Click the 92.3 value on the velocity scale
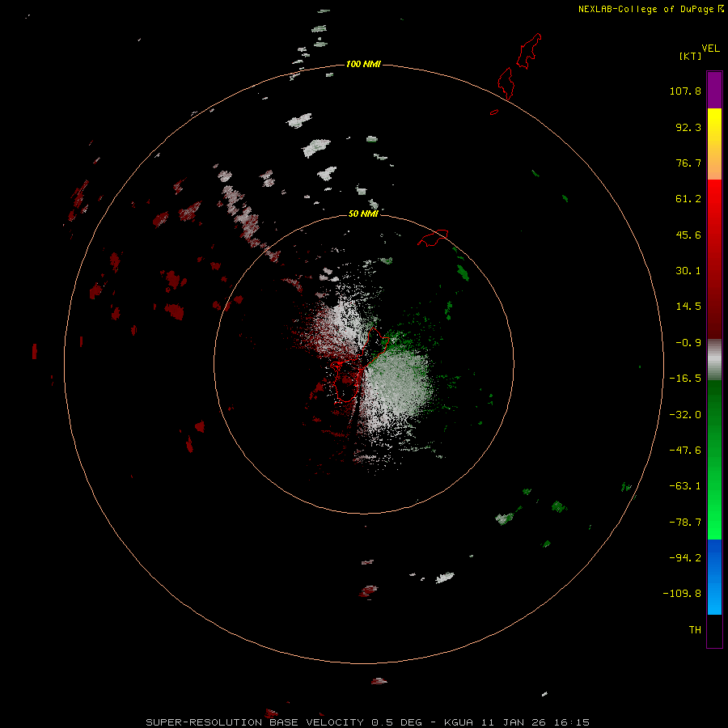The height and width of the screenshot is (728, 728). (688, 127)
